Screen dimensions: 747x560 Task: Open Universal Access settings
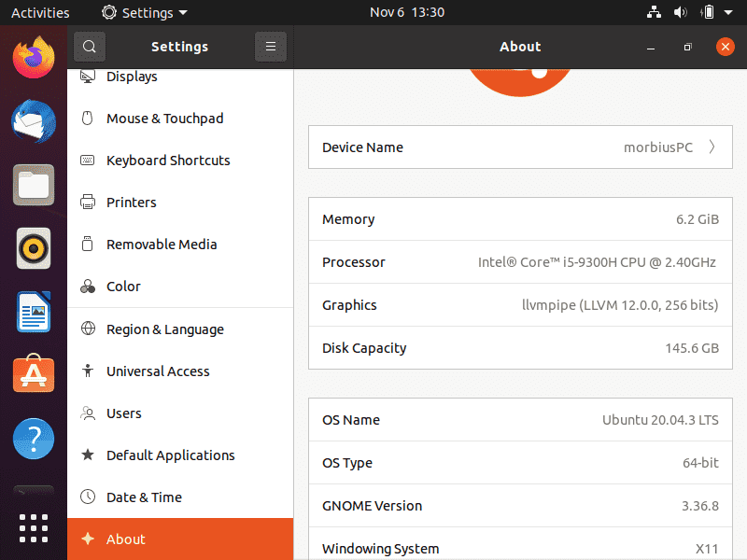pyautogui.click(x=180, y=371)
